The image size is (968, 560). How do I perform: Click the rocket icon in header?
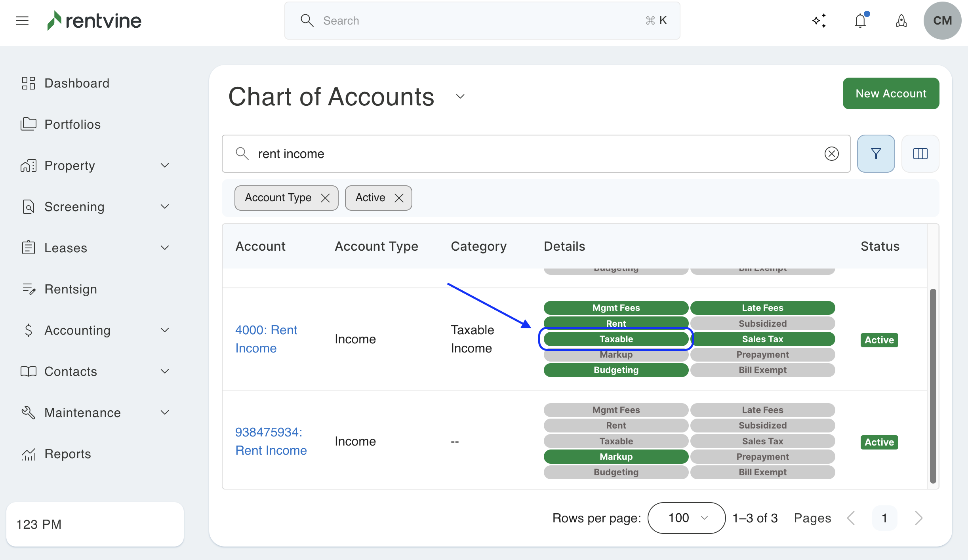901,21
